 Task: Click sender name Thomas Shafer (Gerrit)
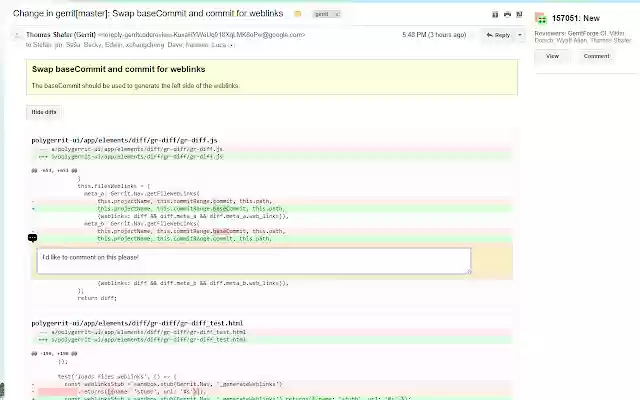(61, 35)
